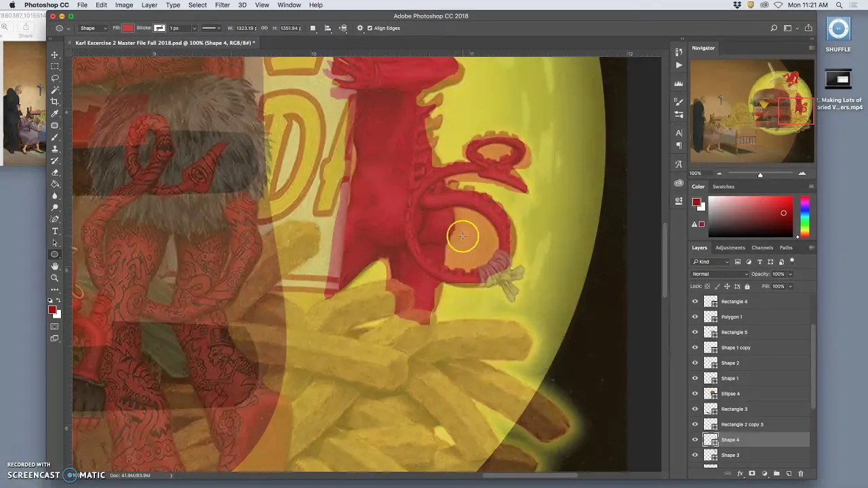
Task: Open the Image menu
Action: point(124,5)
